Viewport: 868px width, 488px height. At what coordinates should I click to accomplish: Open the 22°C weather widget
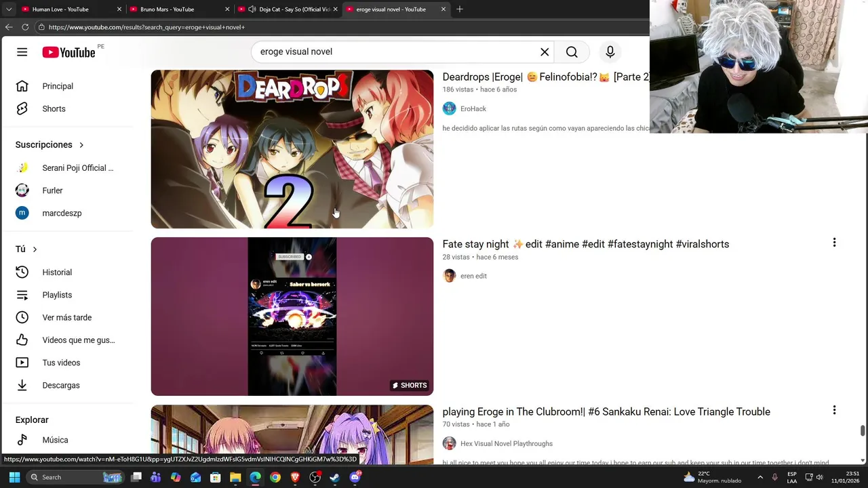712,477
